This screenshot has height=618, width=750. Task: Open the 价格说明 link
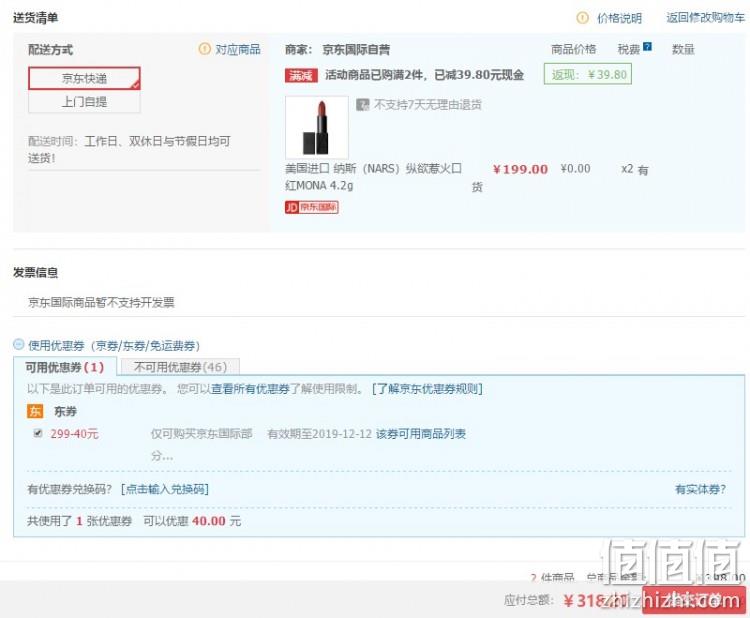619,18
